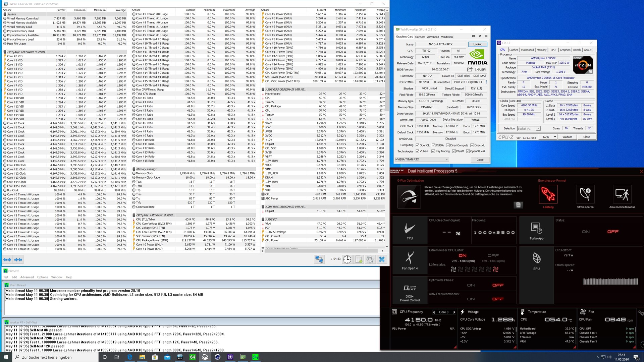Open the CPU-Z Tools dropdown arrow
644x362 pixels.
555,137
